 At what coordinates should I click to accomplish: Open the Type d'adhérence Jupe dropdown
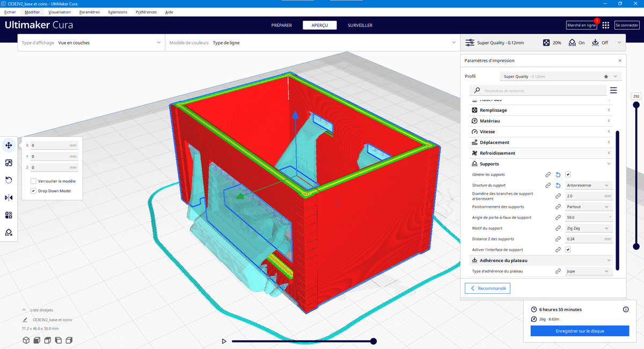click(x=589, y=271)
